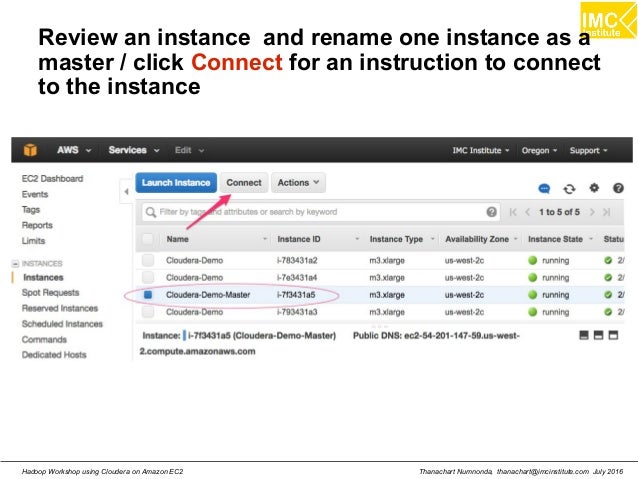Maximize the instance details pane
Screen dimensions: 638x479
pos(613,335)
